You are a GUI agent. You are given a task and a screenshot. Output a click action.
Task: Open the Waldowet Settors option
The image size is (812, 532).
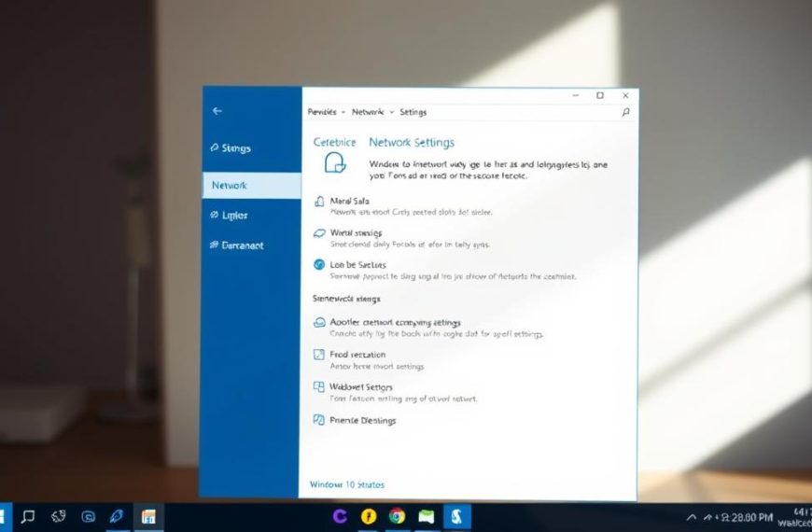pos(361,387)
